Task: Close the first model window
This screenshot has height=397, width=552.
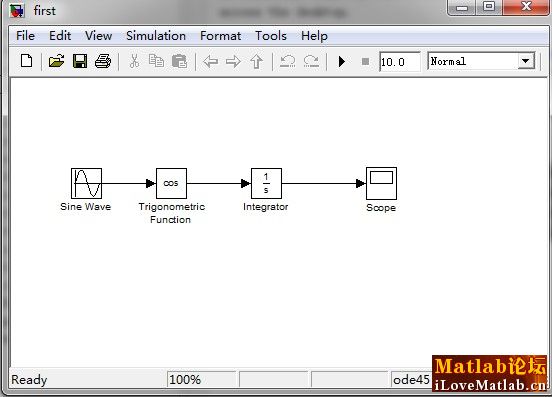Action: [x=526, y=7]
